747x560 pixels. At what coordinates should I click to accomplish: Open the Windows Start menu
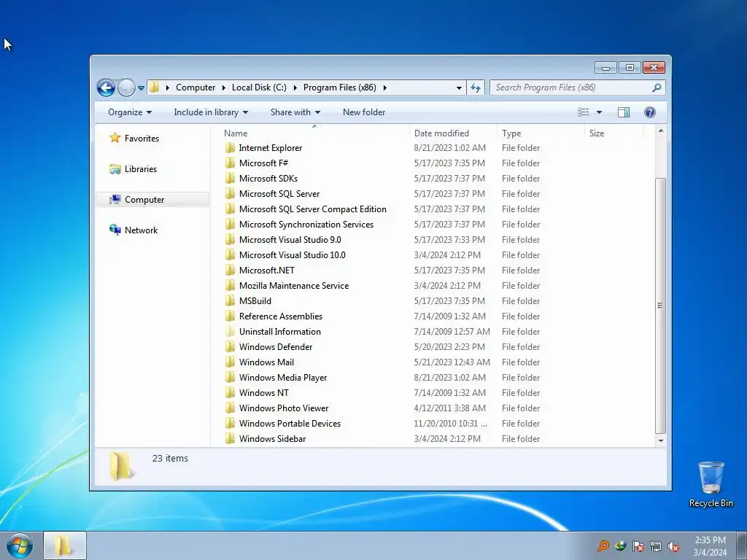tap(20, 545)
